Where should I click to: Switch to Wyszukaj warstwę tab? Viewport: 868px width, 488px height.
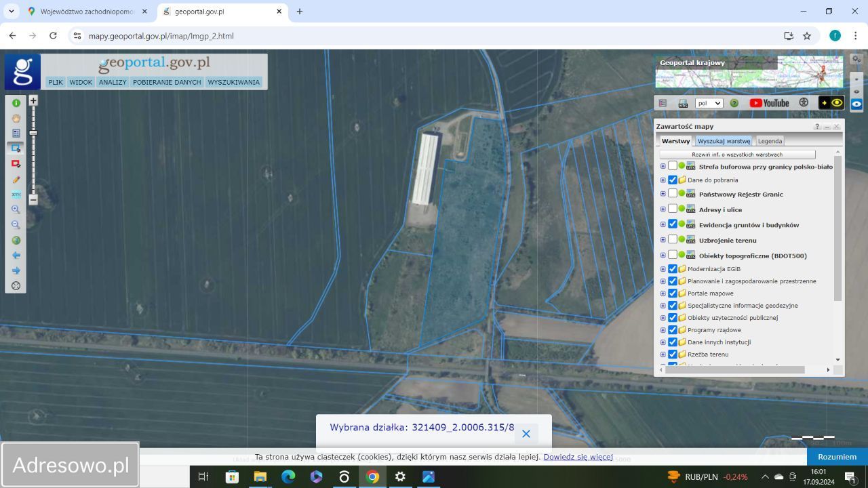(724, 141)
